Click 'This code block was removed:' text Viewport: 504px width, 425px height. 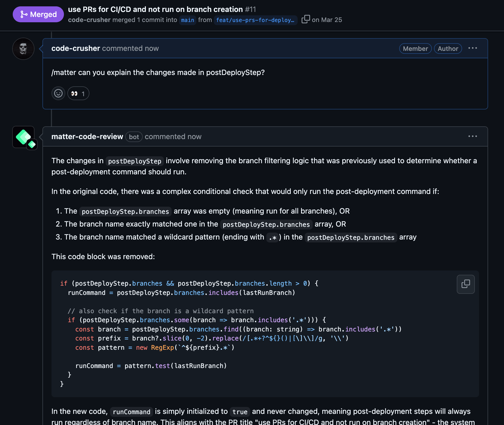point(103,256)
